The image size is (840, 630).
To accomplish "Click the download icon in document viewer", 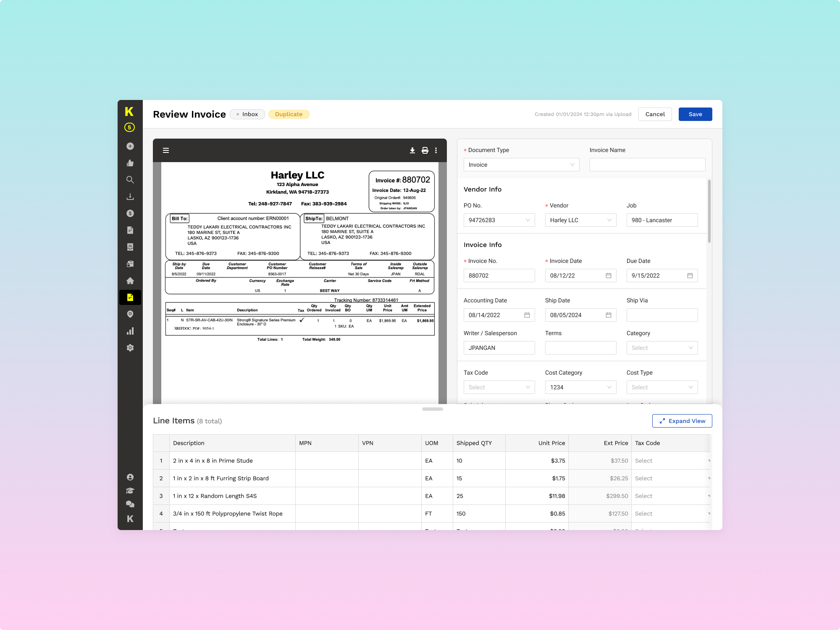I will [x=412, y=150].
